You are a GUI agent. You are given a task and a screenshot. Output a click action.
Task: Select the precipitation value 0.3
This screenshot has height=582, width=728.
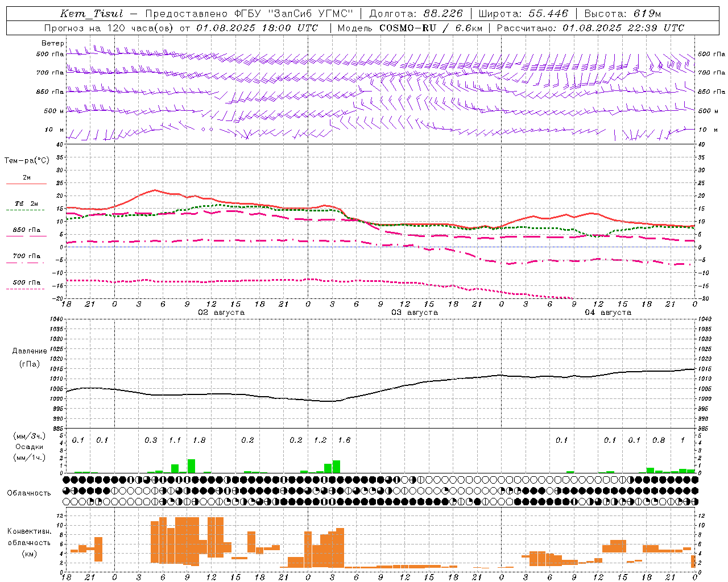151,440
